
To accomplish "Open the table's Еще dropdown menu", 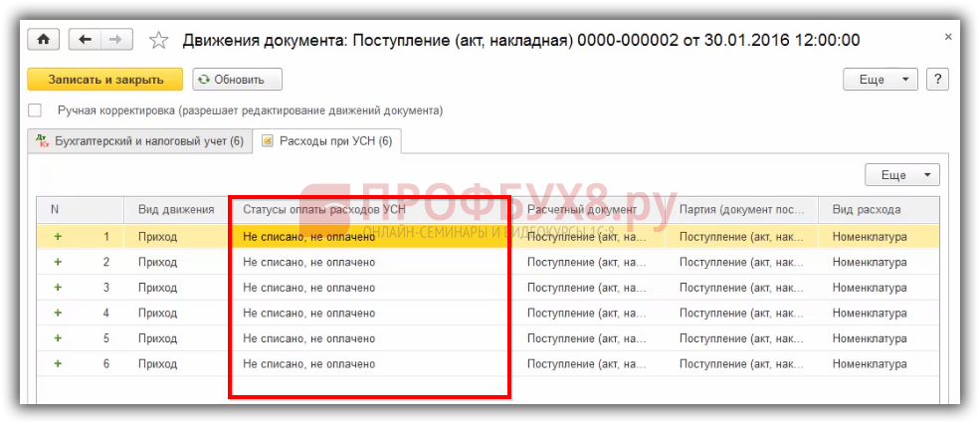I will [902, 175].
